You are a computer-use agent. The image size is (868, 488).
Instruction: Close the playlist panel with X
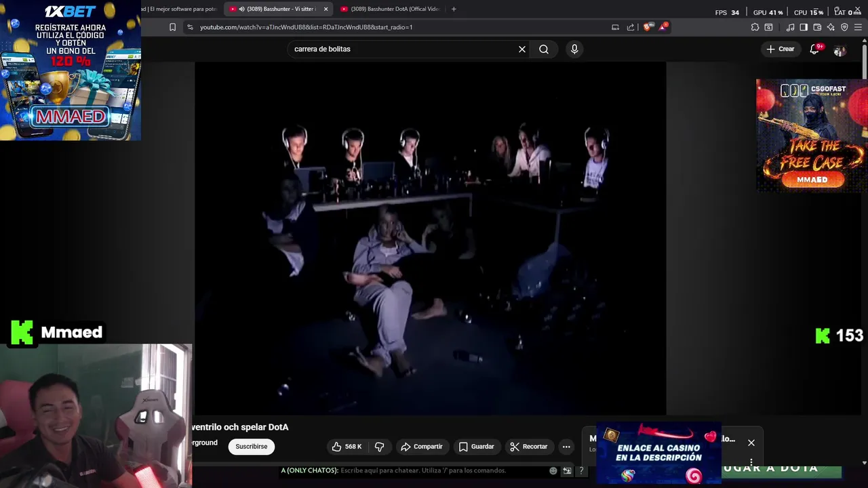pos(751,443)
